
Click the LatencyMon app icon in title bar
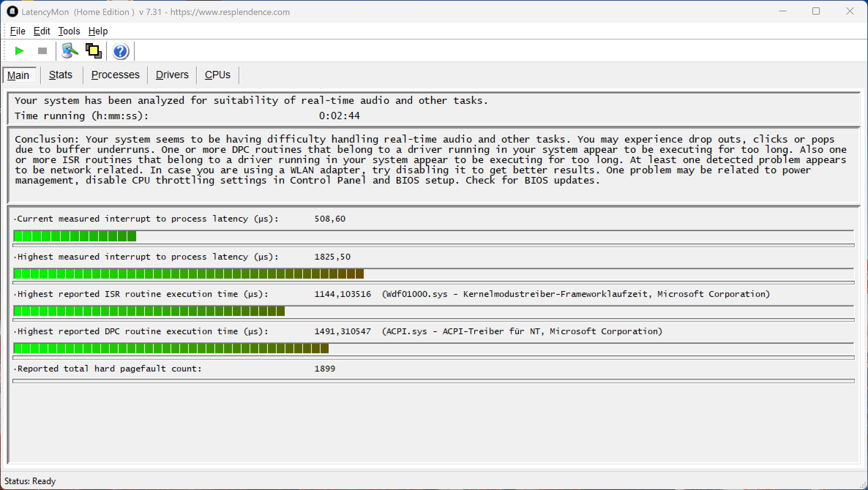12,12
